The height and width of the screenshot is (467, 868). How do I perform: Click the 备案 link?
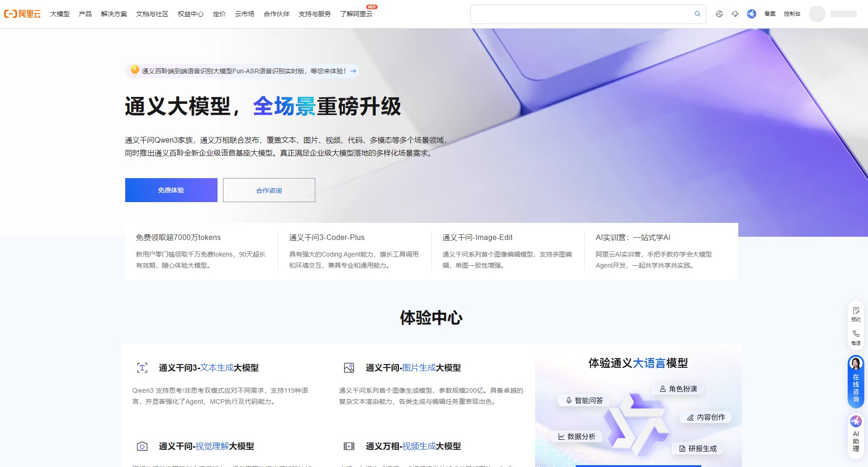(770, 14)
